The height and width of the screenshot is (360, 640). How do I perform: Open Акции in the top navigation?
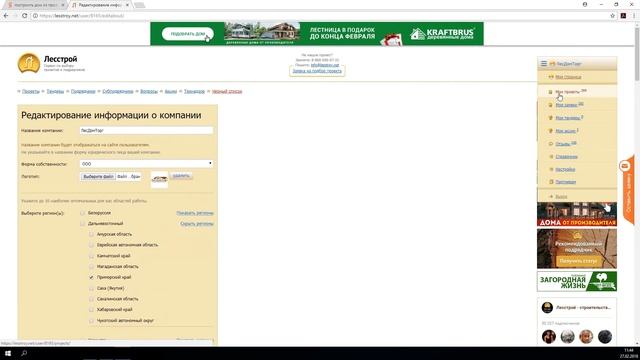[x=171, y=91]
